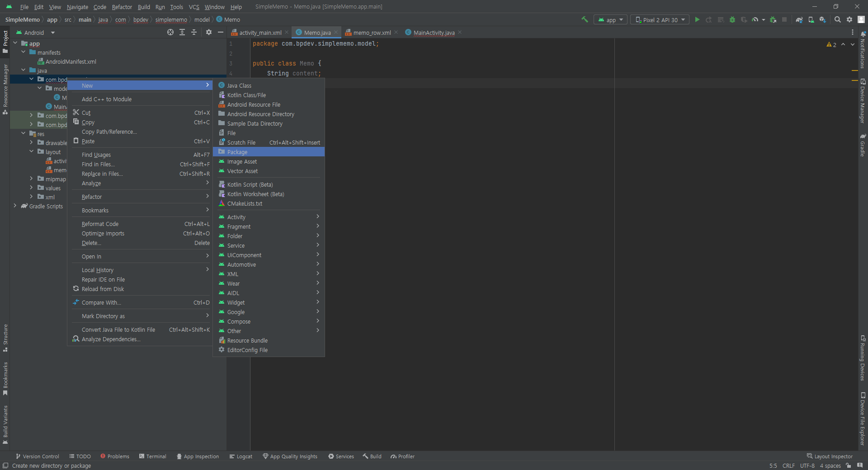Open Project panel options gear
Screen dimensions: 868x470
coord(208,32)
